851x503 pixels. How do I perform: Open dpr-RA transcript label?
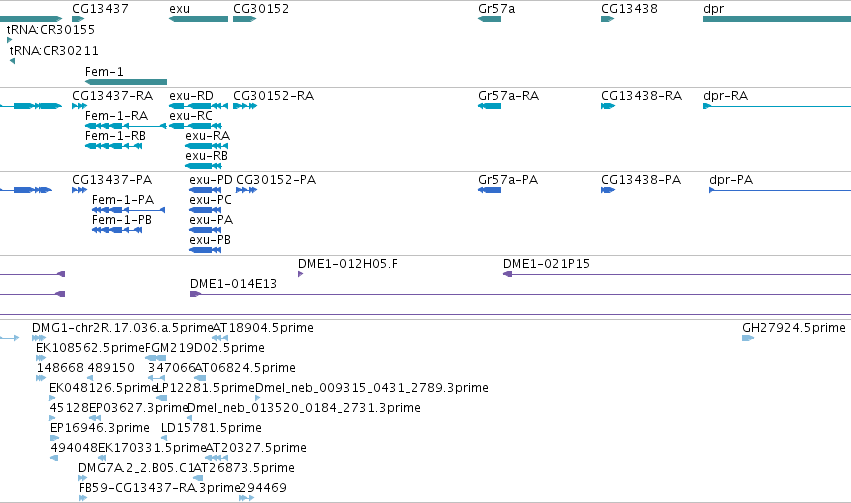(726, 96)
